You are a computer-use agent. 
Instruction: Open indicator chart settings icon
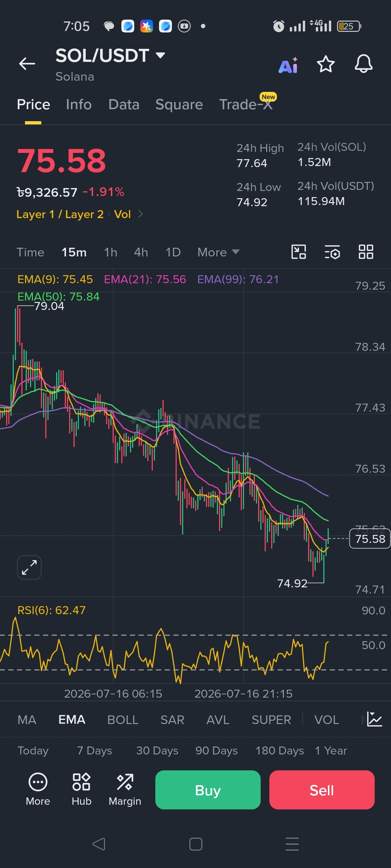374,719
